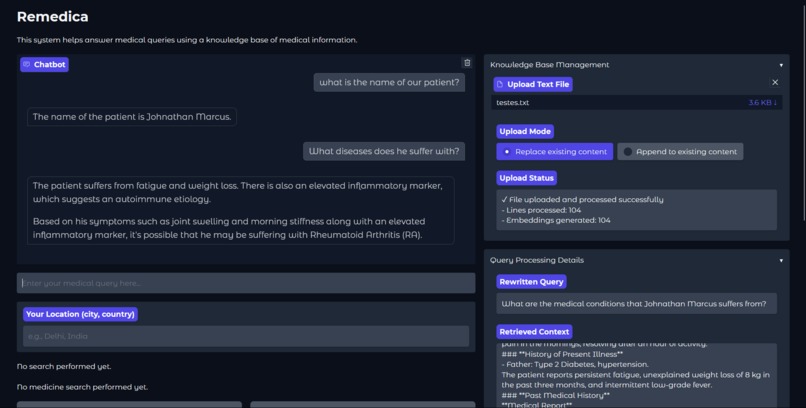Image resolution: width=806 pixels, height=408 pixels.
Task: Click the Upload Status label
Action: [526, 178]
